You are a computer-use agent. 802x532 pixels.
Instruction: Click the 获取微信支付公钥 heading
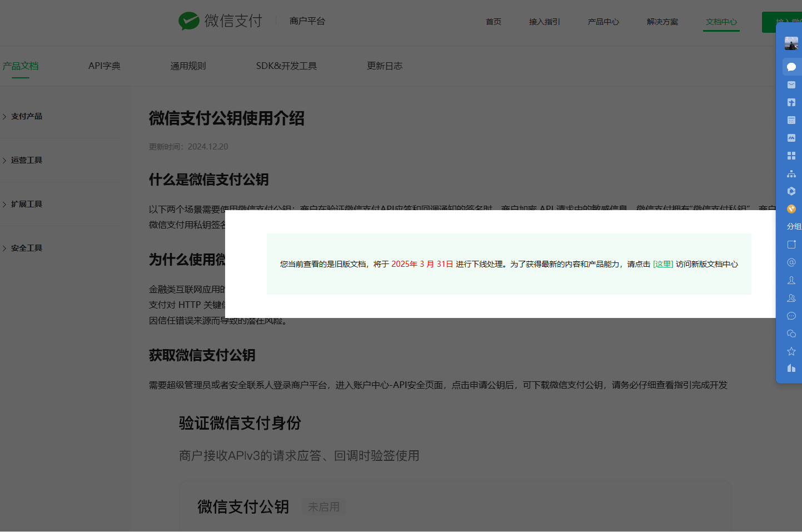click(202, 355)
